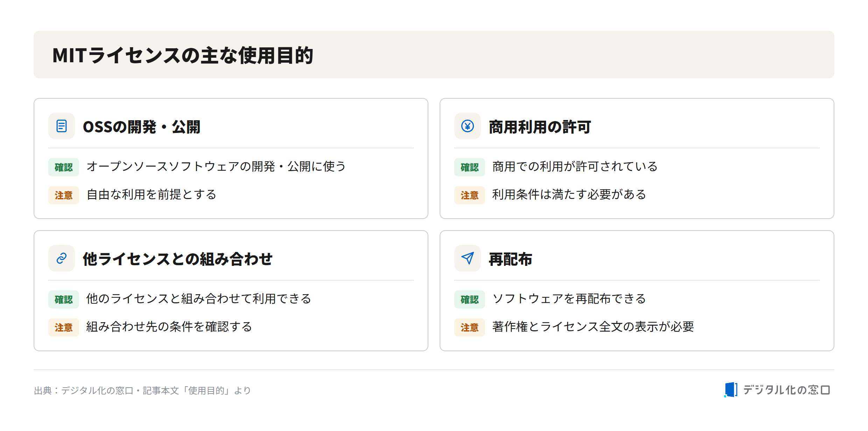Click the chain link icon beside 他ライセンスとの組み合わせ
Screen dimensions: 868x431
click(62, 258)
